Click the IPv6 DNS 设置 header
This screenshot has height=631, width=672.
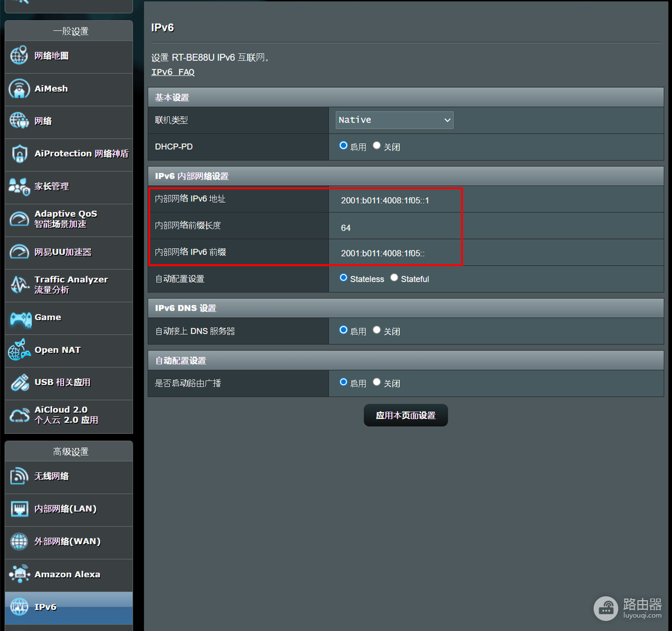406,308
